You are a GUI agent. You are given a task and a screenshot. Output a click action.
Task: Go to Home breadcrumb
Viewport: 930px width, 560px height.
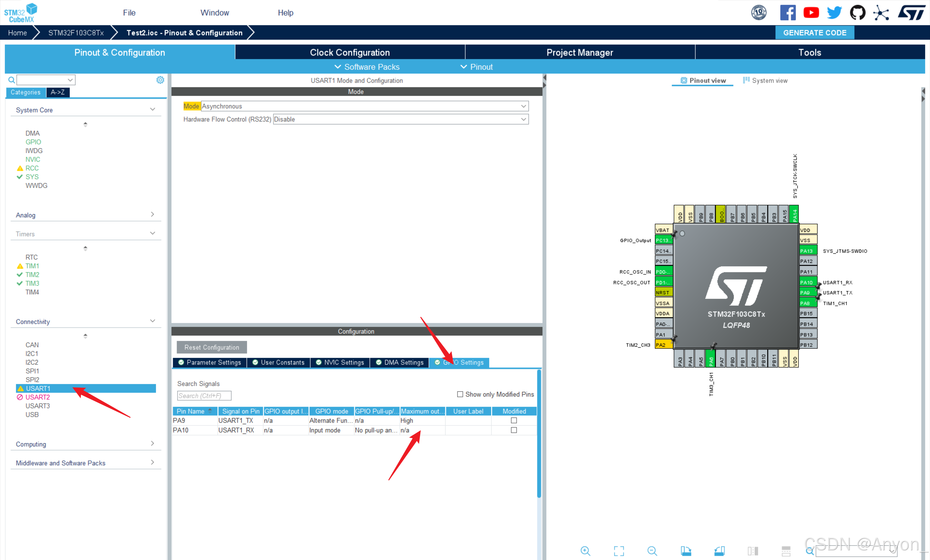pyautogui.click(x=17, y=33)
